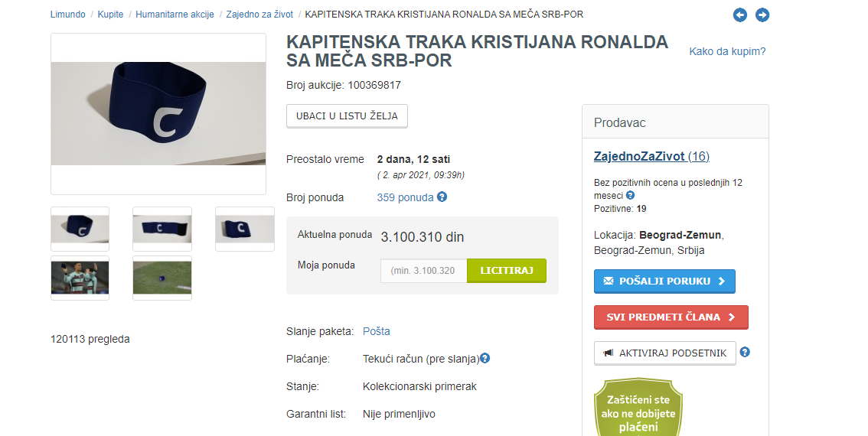Open Kako da kupim help link
Viewport: 868px width, 436px height.
(x=727, y=51)
